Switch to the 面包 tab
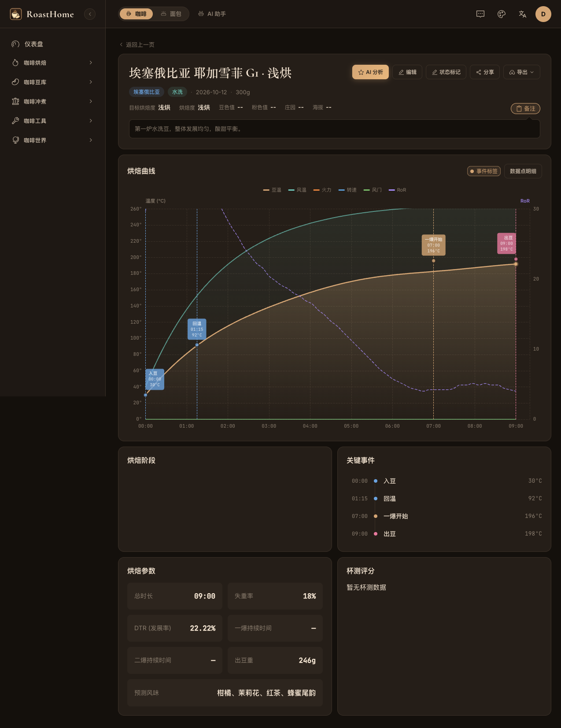Screen dimensions: 561x728 (171, 14)
